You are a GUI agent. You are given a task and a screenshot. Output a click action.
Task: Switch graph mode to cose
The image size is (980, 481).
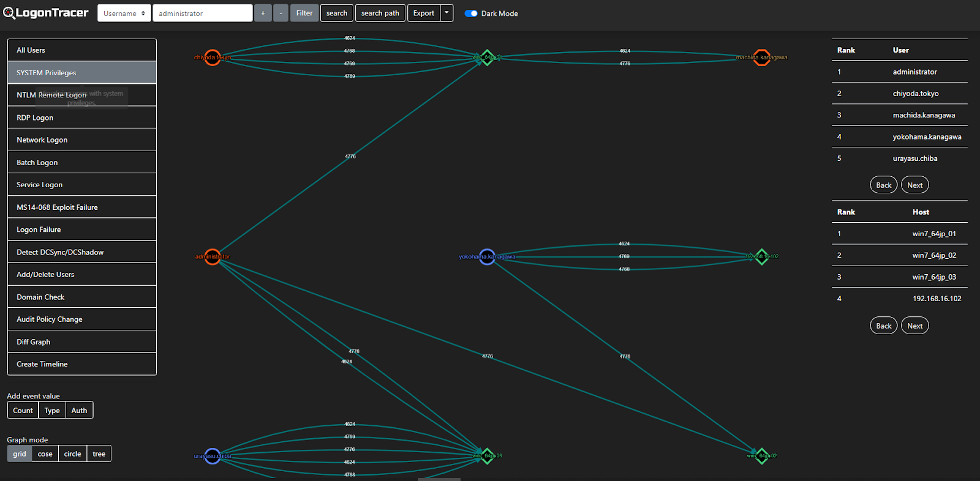click(x=45, y=453)
